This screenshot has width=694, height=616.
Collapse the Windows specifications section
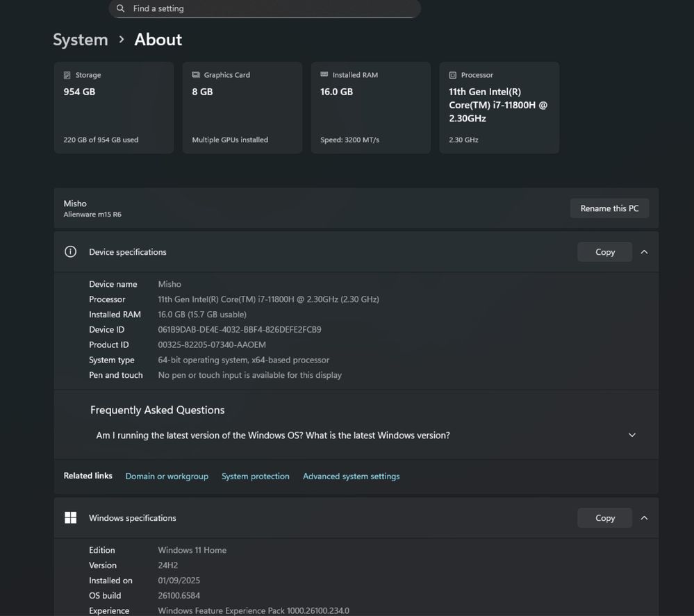point(644,518)
